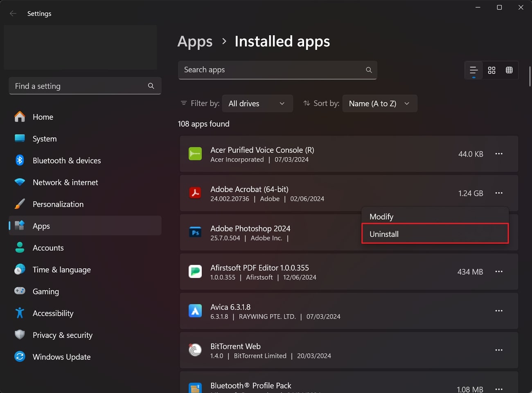The image size is (532, 393).
Task: Open options for Acer Purified Voice Console
Action: [x=499, y=154]
